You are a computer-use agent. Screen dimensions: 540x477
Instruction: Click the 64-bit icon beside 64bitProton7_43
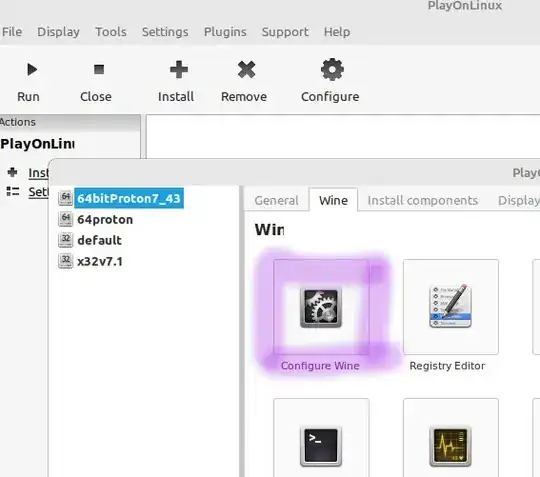pyautogui.click(x=65, y=198)
